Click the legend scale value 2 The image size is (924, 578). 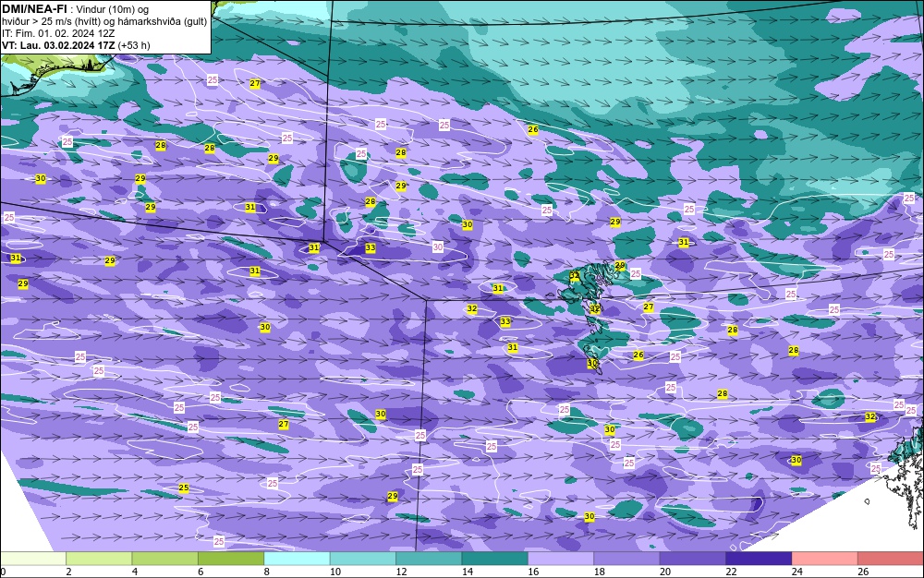point(69,572)
